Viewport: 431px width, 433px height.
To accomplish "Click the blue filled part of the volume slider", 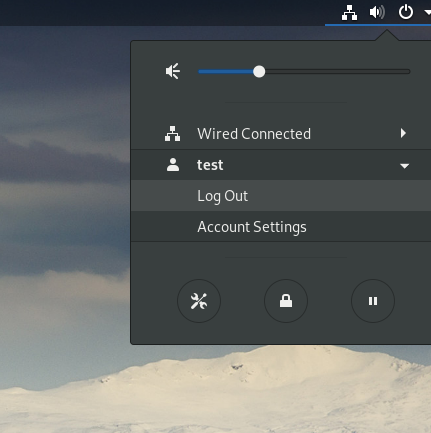I will click(x=226, y=72).
